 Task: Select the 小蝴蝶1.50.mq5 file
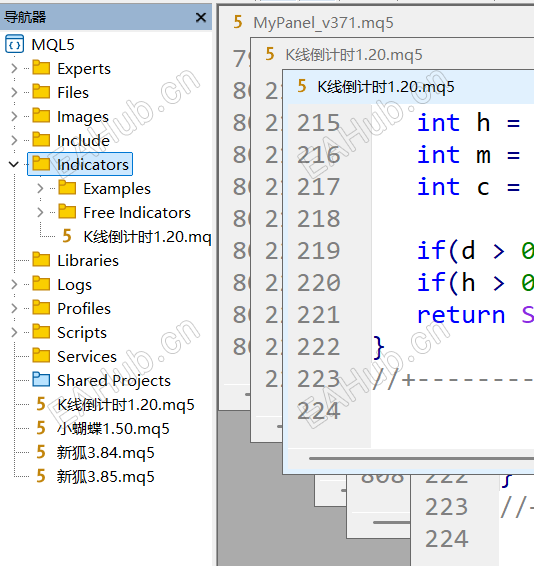[113, 429]
